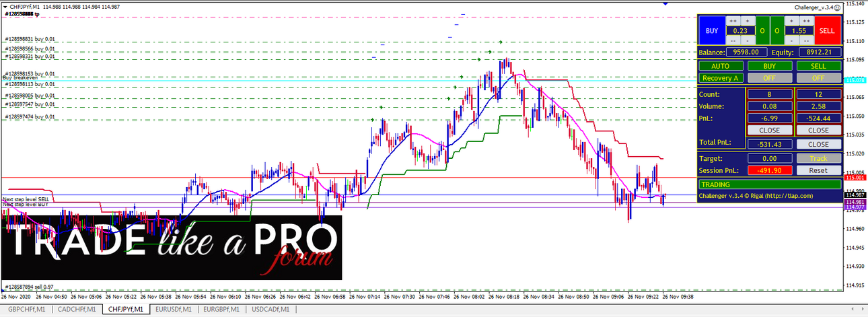Increase buy lot with single + above 0.23
The height and width of the screenshot is (317, 868).
748,21
